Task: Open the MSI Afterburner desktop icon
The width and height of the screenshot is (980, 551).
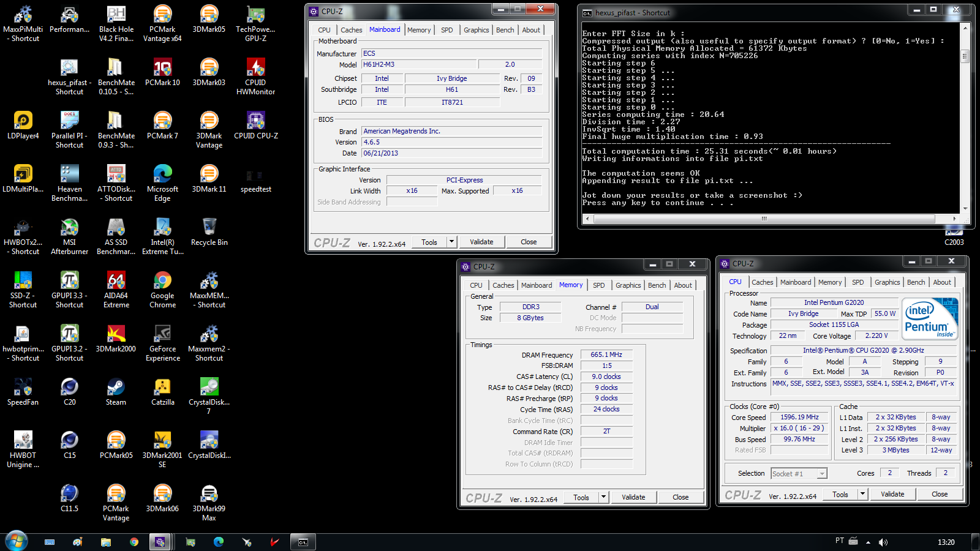Action: point(69,238)
